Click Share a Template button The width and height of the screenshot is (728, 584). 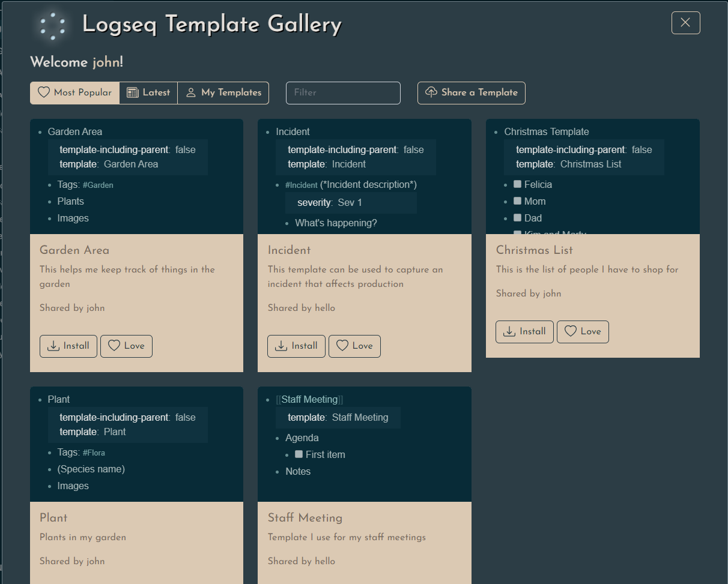tap(472, 93)
